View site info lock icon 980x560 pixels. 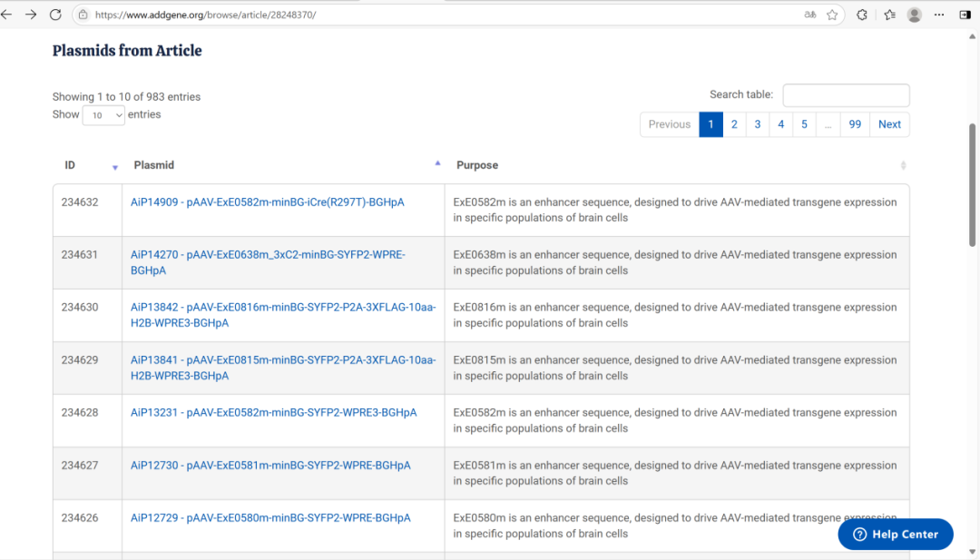pyautogui.click(x=83, y=15)
